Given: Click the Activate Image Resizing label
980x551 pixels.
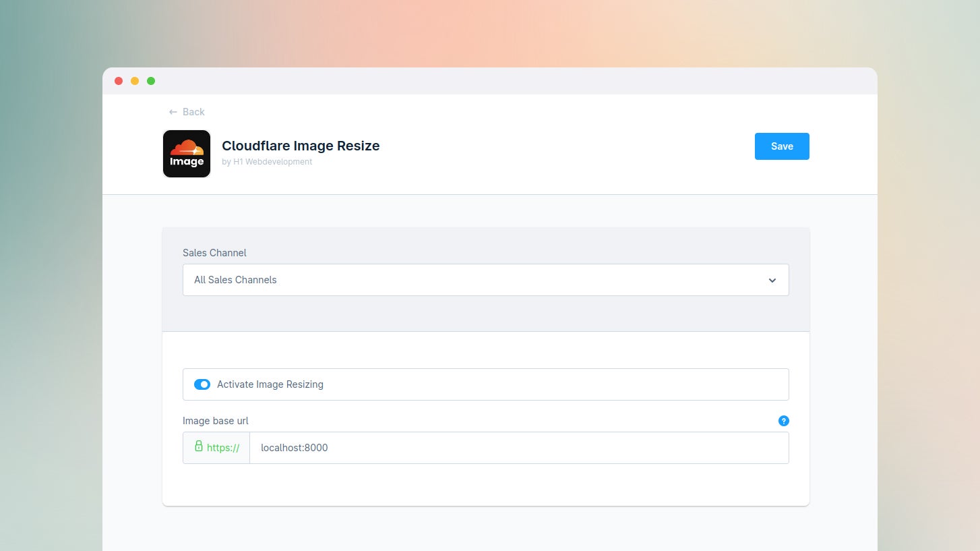Looking at the screenshot, I should tap(270, 384).
